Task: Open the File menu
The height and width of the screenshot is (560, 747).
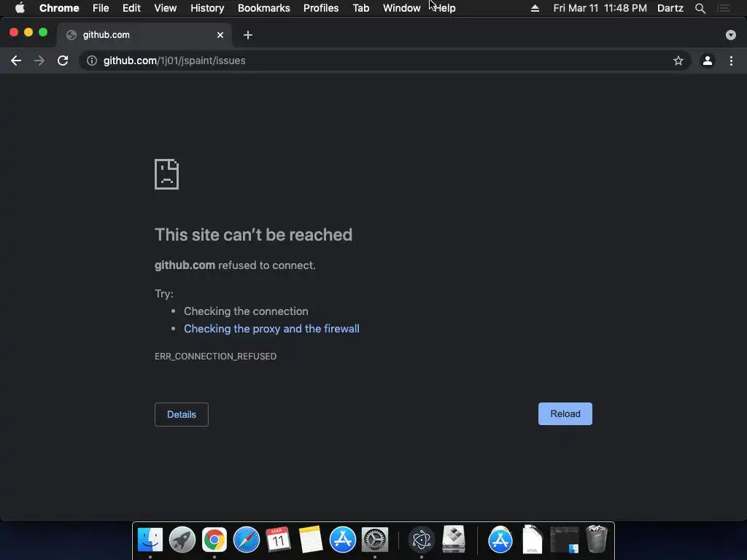Action: (101, 8)
